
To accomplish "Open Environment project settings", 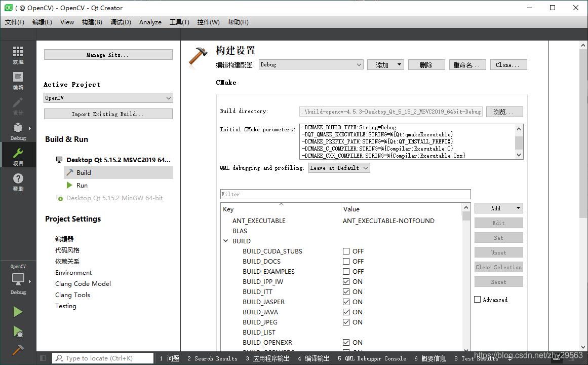I will pyautogui.click(x=73, y=272).
